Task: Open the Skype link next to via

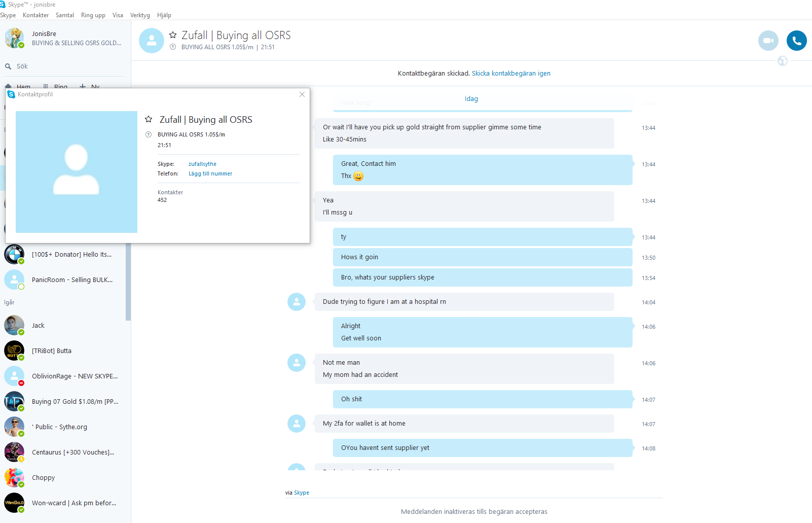Action: [x=302, y=493]
